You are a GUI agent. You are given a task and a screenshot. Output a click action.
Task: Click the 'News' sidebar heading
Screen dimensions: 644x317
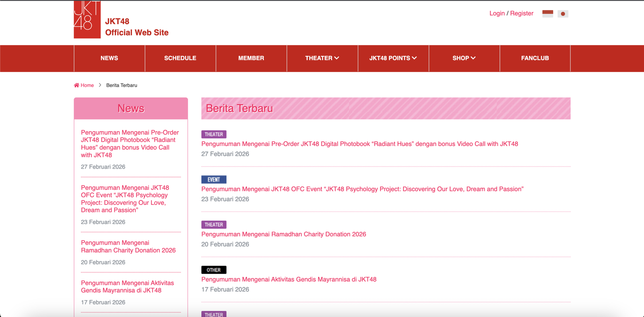pyautogui.click(x=131, y=108)
